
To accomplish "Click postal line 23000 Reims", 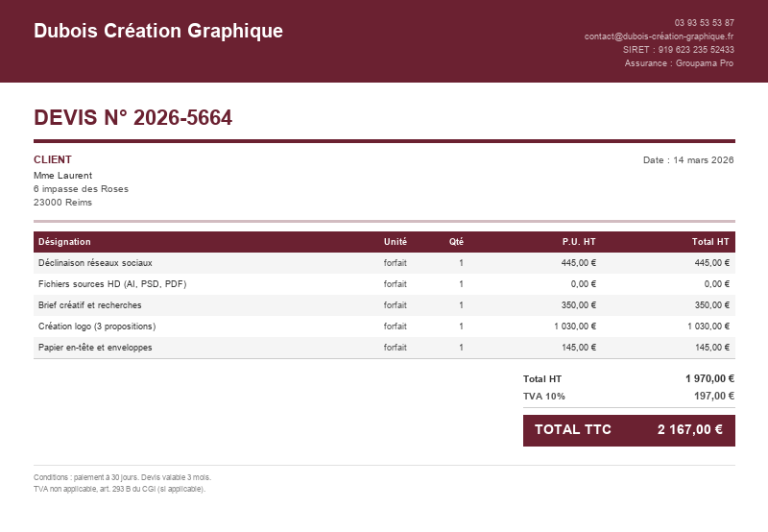I will [x=62, y=203].
